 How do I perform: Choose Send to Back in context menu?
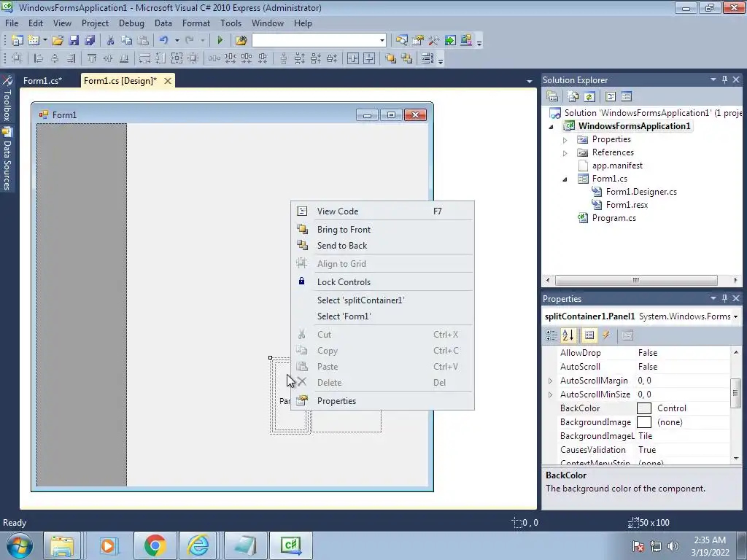click(382, 246)
